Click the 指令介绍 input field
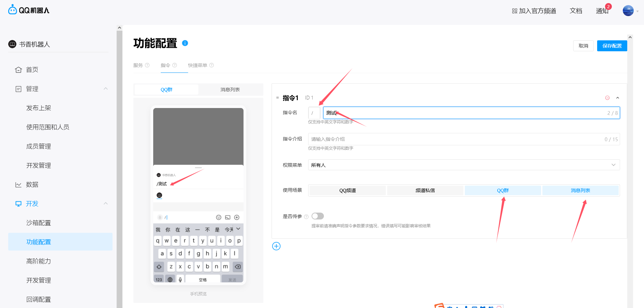This screenshot has height=308, width=644. tap(464, 139)
